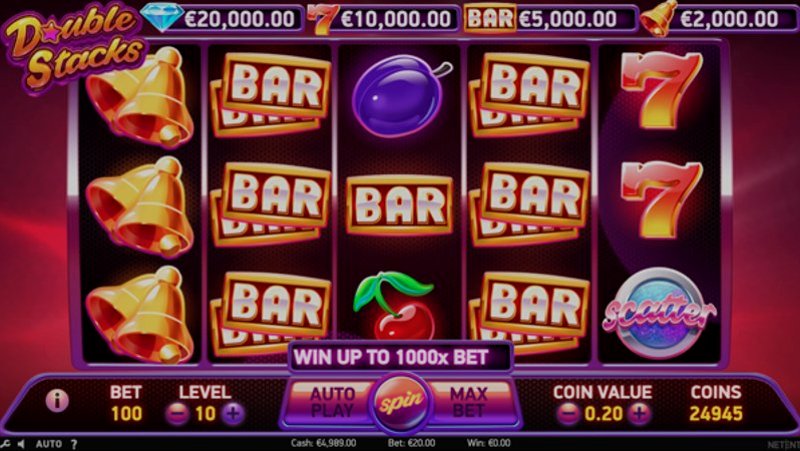The image size is (800, 451).
Task: Click the top red 7 symbol on reel five
Action: (x=661, y=89)
